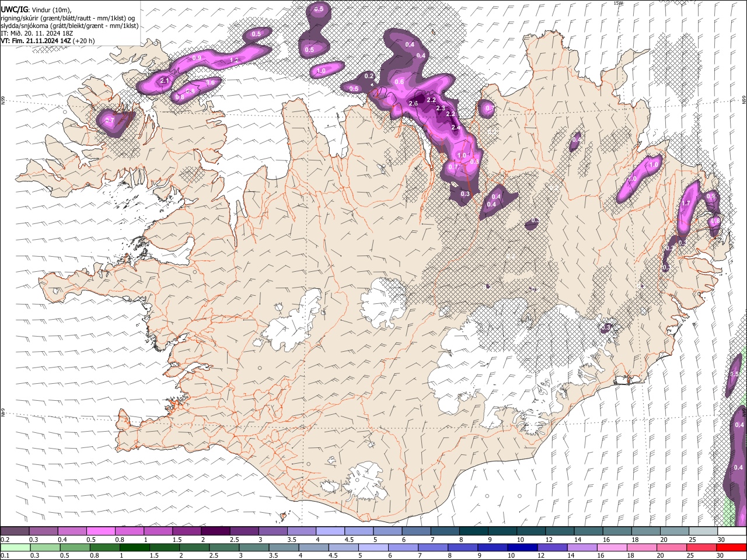Click the 2.3 precipitation value on map
Image resolution: width=747 pixels, height=560 pixels.
tap(441, 108)
